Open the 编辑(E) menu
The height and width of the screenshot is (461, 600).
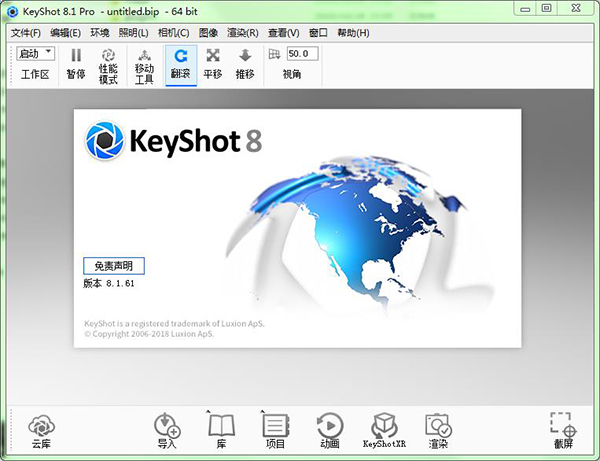(65, 33)
